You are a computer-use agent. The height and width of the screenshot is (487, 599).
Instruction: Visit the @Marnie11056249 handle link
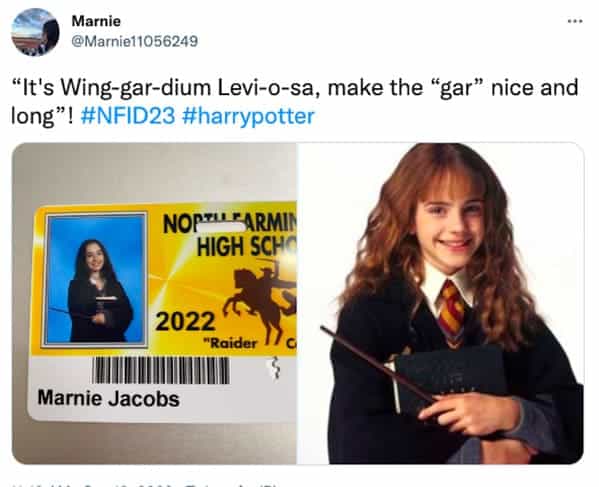(135, 41)
